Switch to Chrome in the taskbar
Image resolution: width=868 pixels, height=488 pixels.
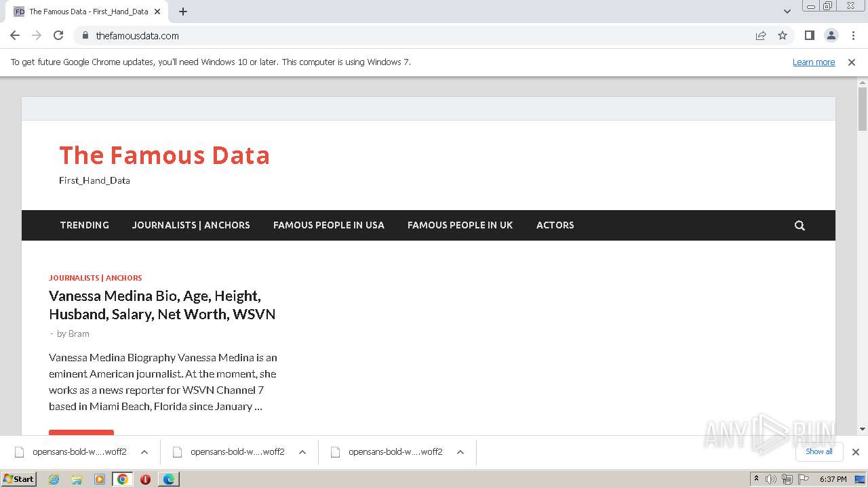coord(123,479)
